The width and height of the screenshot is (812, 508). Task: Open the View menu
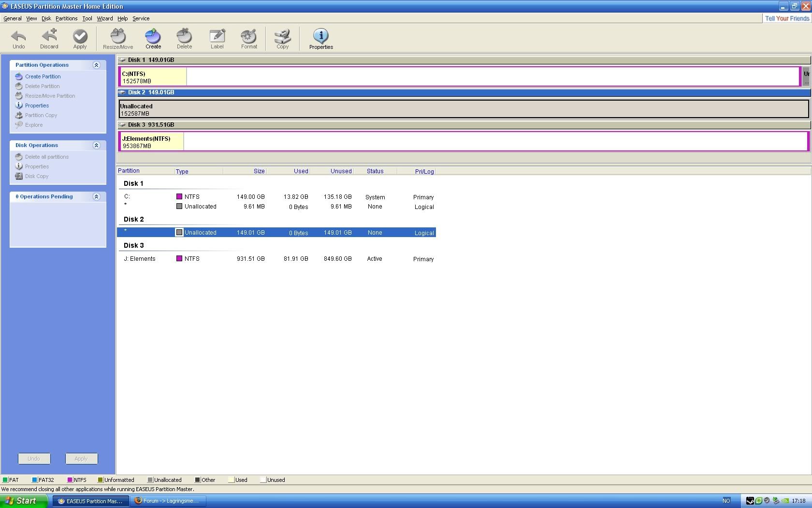(x=31, y=18)
